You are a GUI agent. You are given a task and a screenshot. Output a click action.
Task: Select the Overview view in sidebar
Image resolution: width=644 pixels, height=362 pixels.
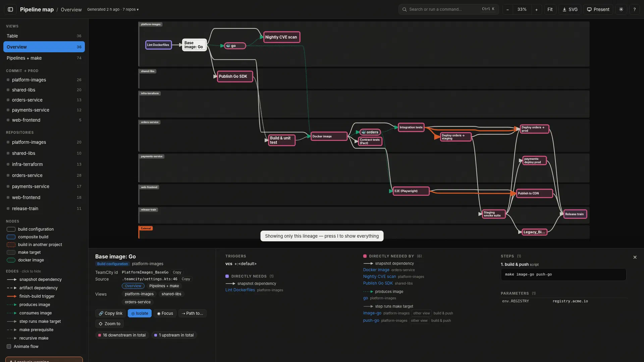point(44,47)
